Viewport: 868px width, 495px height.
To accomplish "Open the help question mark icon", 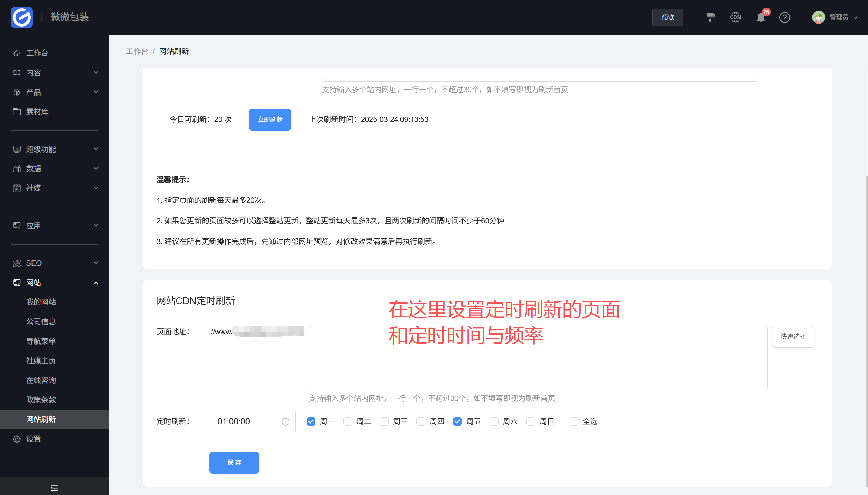I will click(x=785, y=17).
